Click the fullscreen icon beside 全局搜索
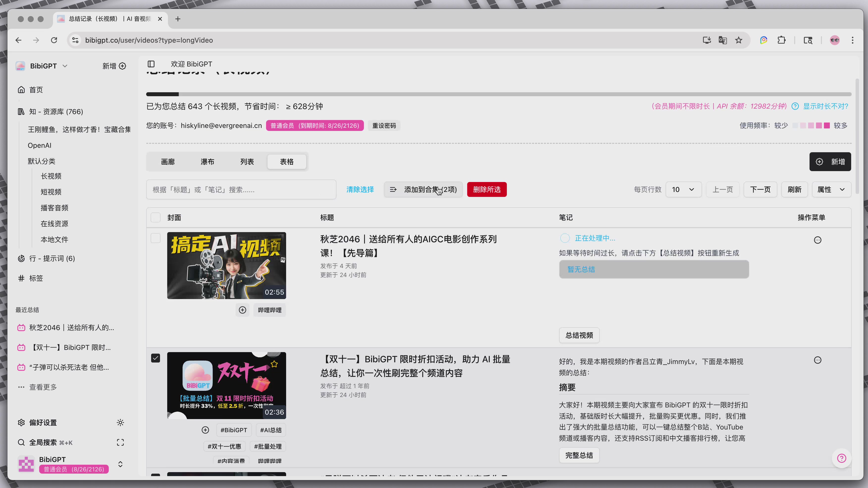Screen dimensions: 868x488 point(120,442)
